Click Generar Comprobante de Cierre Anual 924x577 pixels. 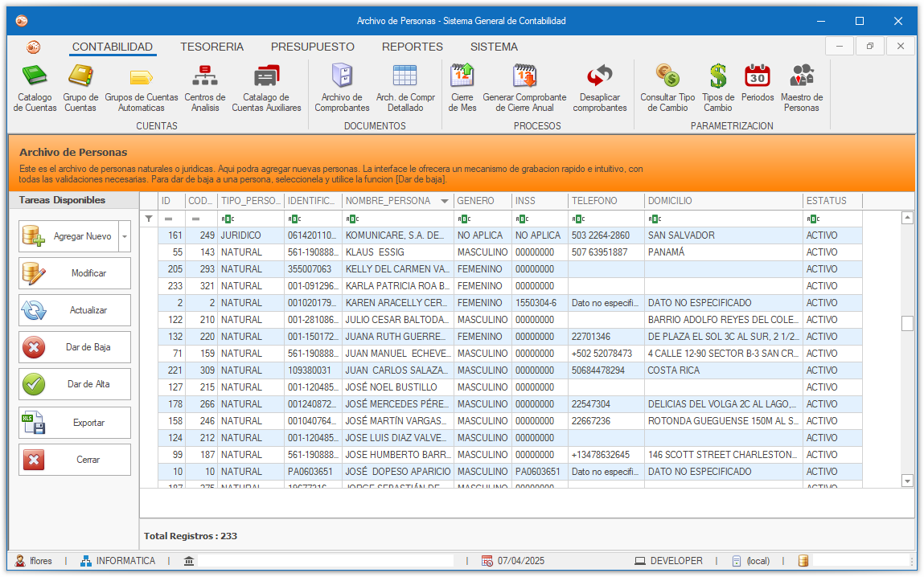click(524, 88)
